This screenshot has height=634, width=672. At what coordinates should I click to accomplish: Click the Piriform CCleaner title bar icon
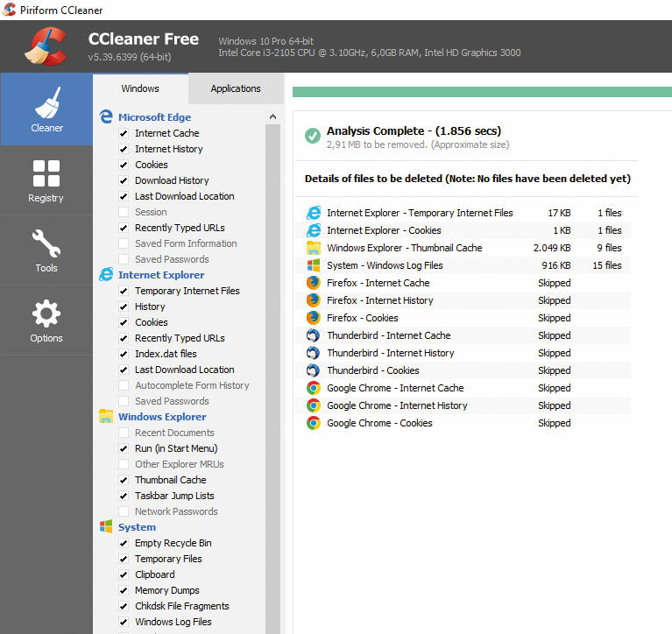[x=9, y=10]
